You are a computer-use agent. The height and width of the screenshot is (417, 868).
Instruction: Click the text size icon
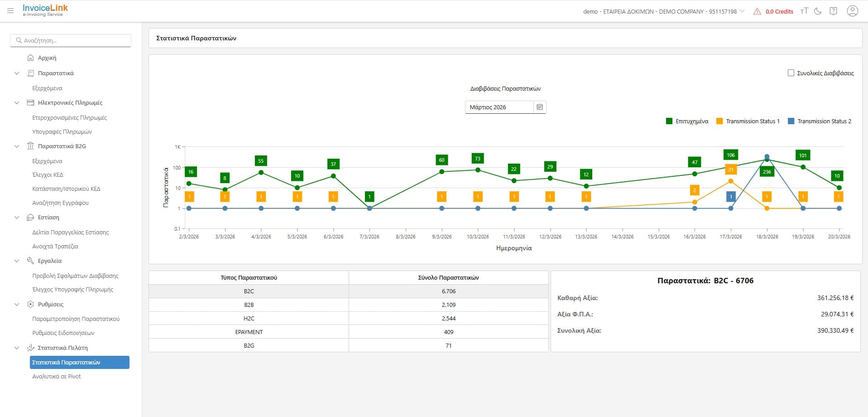coord(804,11)
